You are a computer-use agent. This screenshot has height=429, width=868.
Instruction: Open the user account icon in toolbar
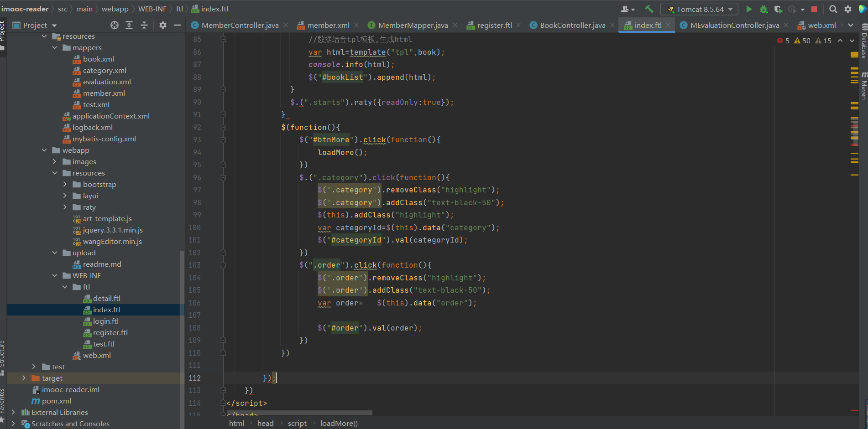pos(627,9)
